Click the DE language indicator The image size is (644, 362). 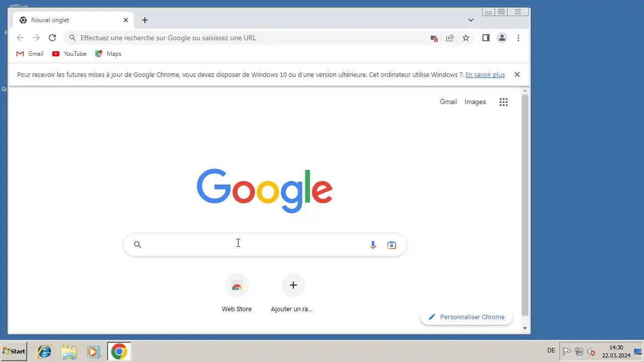coord(551,350)
